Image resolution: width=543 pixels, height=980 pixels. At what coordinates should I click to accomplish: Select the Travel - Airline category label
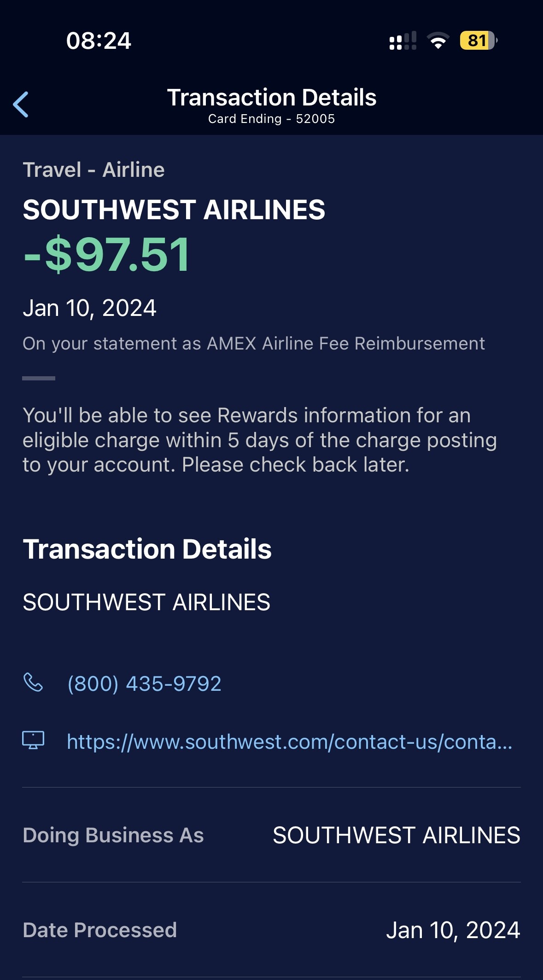(93, 169)
